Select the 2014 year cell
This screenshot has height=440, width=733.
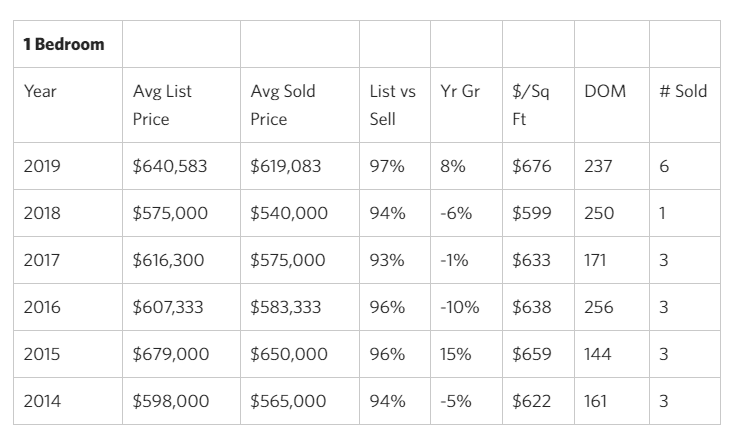pyautogui.click(x=42, y=401)
